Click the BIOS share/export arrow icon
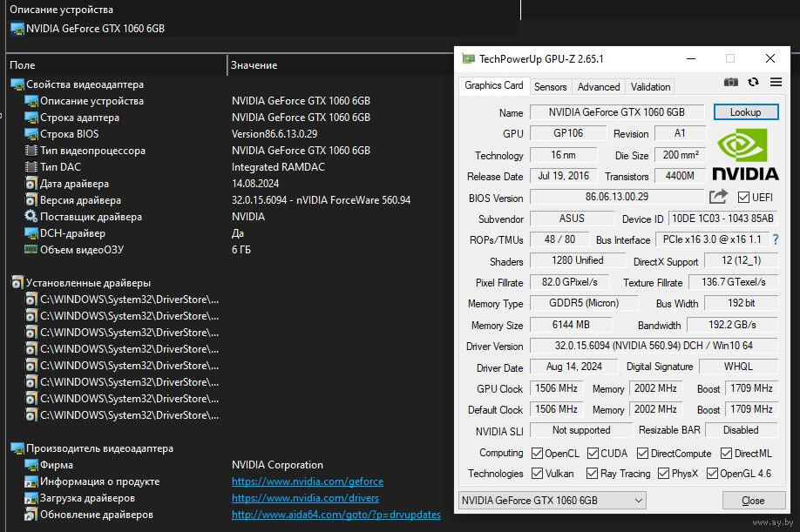 pos(718,197)
